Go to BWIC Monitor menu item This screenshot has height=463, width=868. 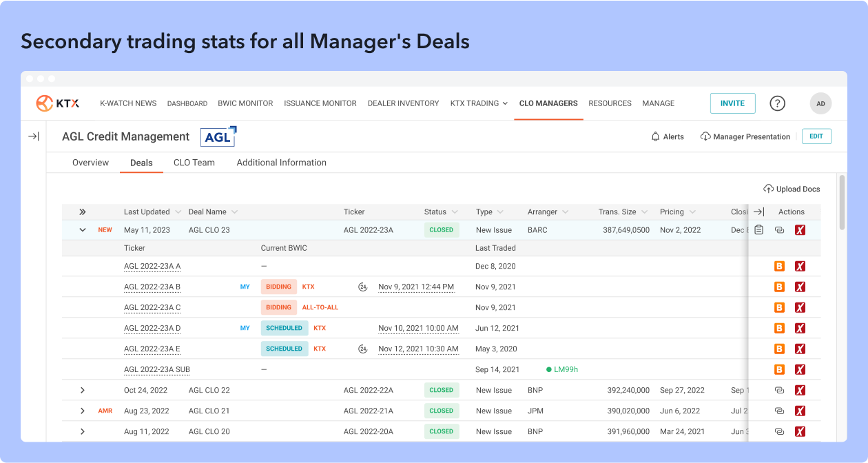pos(245,103)
